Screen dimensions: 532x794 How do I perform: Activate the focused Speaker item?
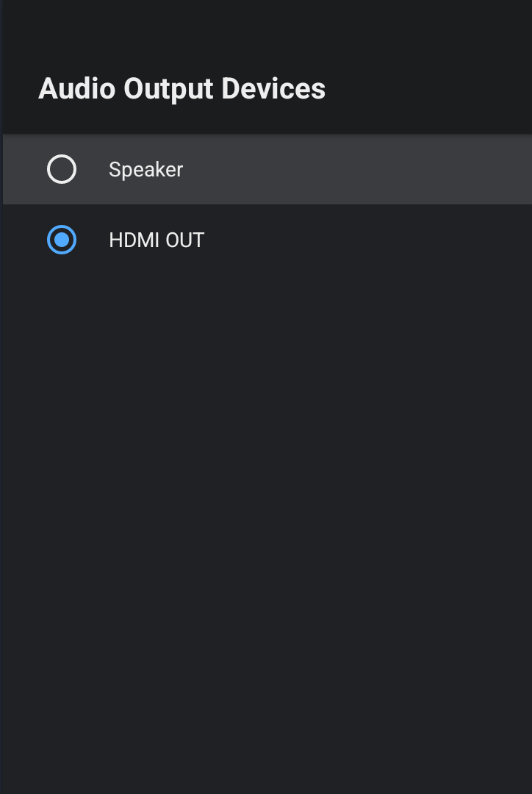266,170
